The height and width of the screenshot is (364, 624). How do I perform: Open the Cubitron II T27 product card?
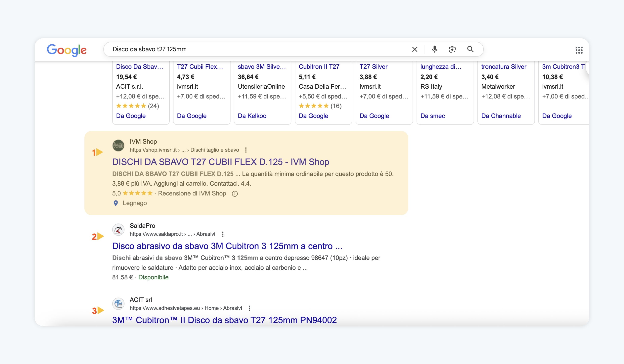point(319,67)
